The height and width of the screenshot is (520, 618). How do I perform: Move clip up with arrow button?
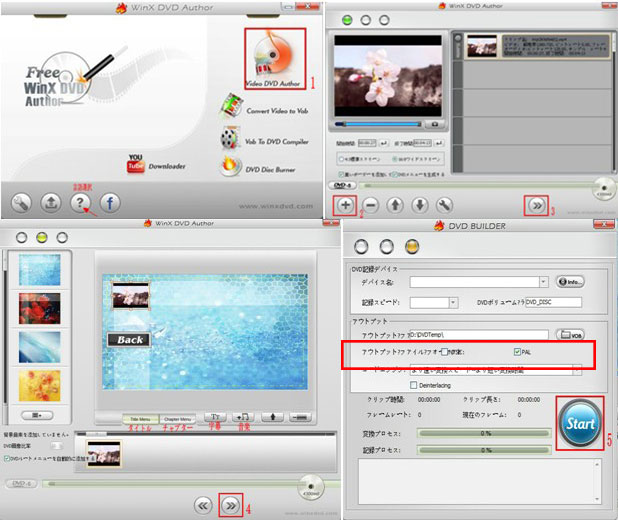point(395,205)
